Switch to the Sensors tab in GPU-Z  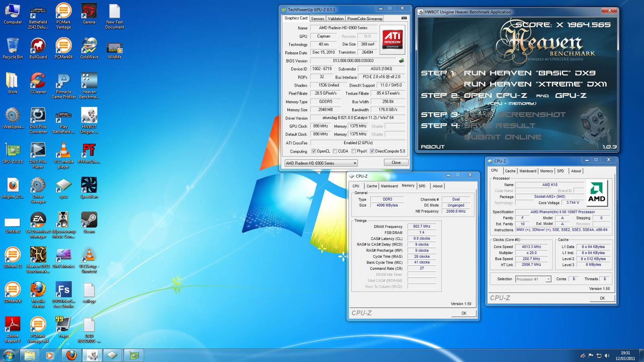pos(318,19)
